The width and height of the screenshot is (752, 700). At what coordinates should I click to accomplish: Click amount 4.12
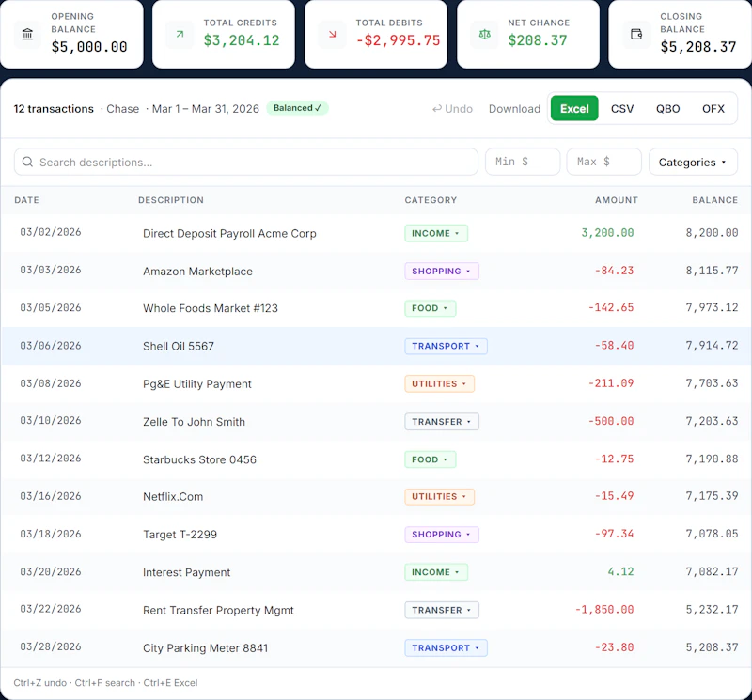click(620, 572)
